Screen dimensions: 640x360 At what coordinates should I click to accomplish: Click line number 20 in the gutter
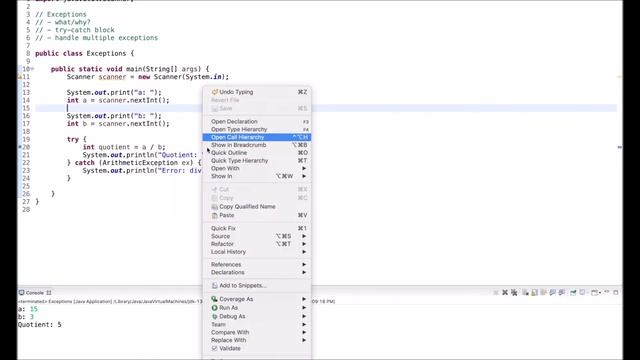[x=26, y=147]
